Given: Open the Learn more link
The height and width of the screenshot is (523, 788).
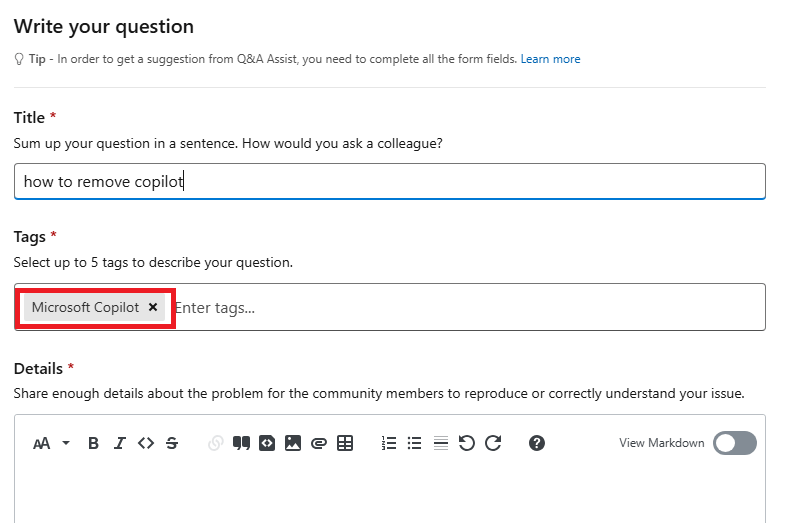Looking at the screenshot, I should (550, 59).
